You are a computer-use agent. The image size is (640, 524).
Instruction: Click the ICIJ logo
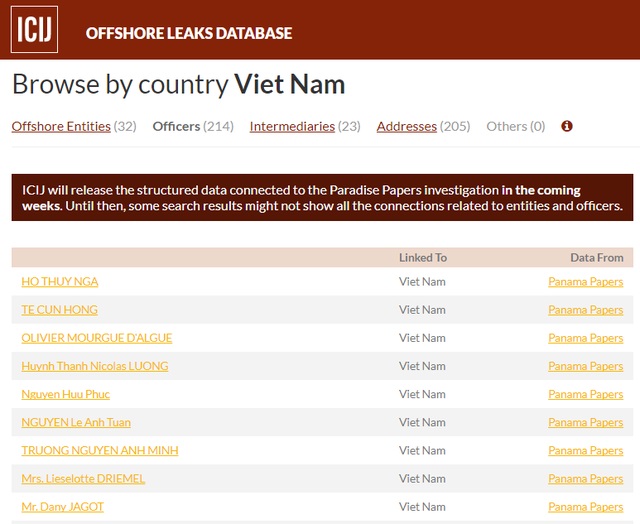(x=34, y=29)
